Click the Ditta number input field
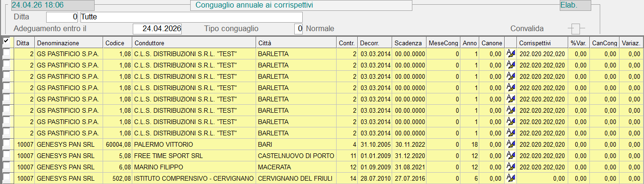The height and width of the screenshot is (184, 644). point(62,17)
